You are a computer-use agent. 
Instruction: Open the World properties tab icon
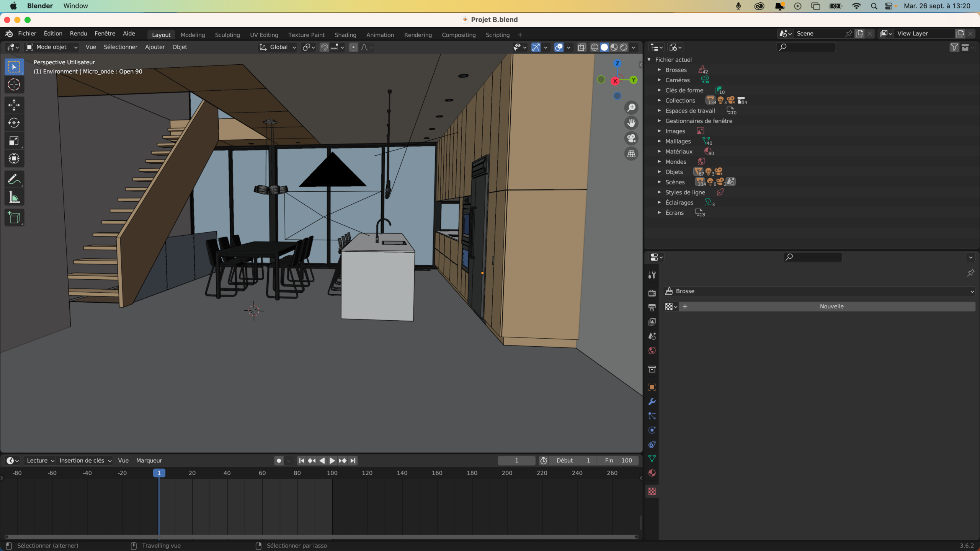click(652, 350)
